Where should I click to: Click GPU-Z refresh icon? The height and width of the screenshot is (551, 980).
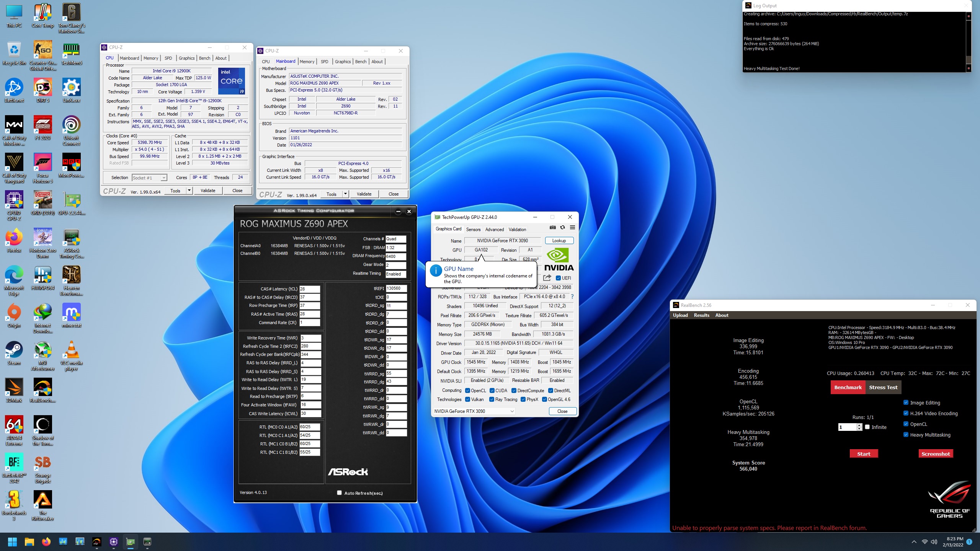click(562, 227)
